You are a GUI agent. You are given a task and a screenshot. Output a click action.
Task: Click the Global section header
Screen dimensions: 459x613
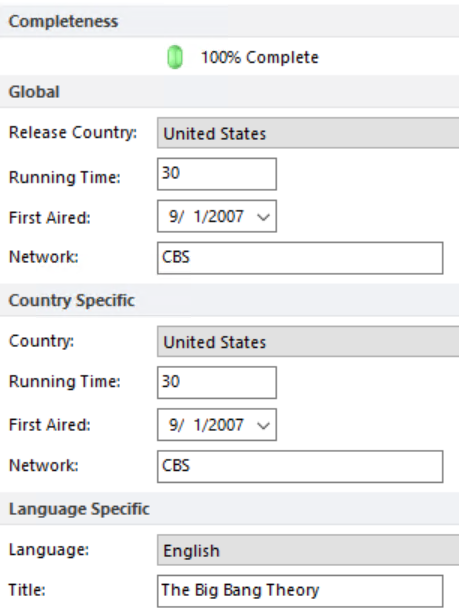click(x=230, y=92)
